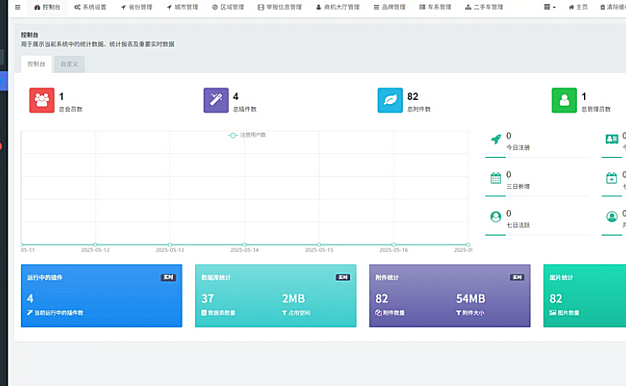The height and width of the screenshot is (386, 626).
Task: Click the 运行中的插件 card title
Action: click(x=45, y=277)
